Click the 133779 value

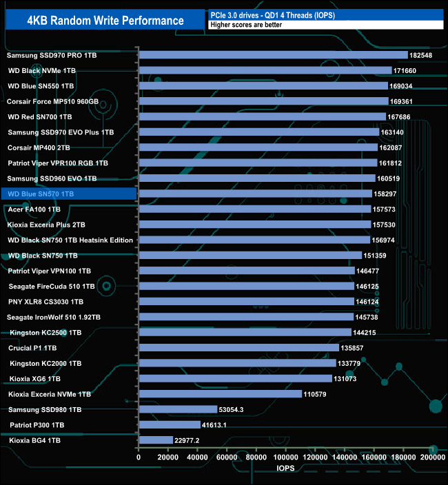[x=349, y=364]
